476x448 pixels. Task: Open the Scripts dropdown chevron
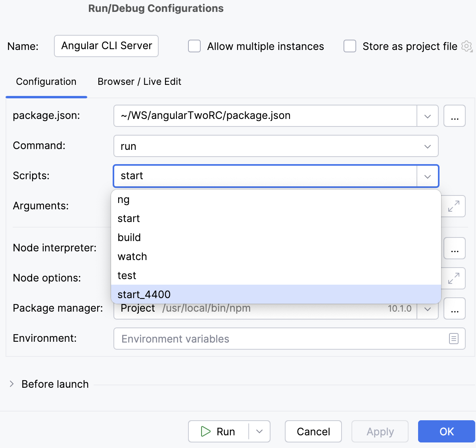(x=428, y=176)
